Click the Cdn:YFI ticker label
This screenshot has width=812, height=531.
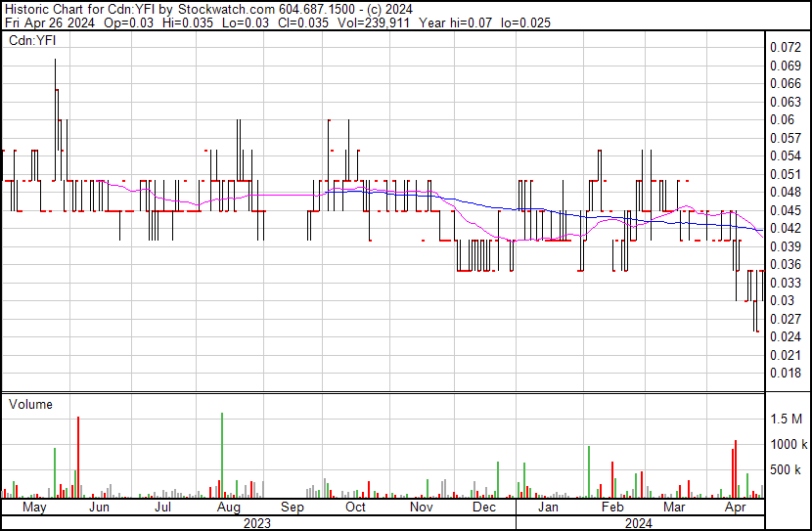point(33,40)
